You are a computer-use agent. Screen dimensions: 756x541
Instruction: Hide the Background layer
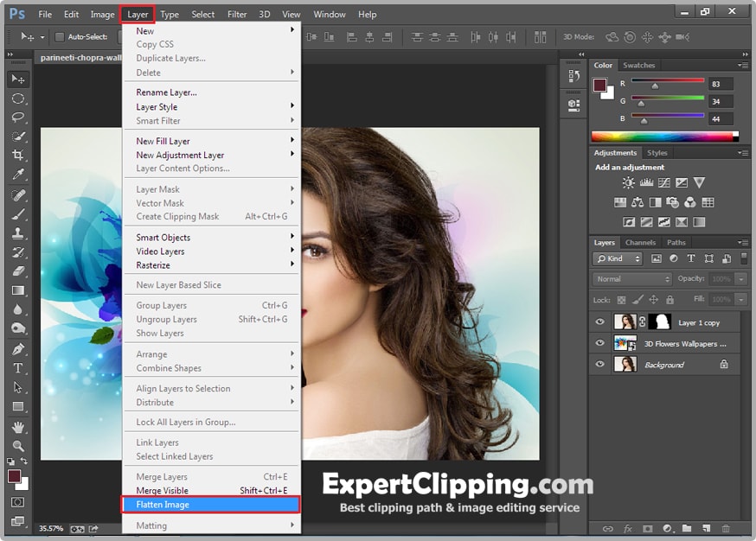tap(600, 364)
